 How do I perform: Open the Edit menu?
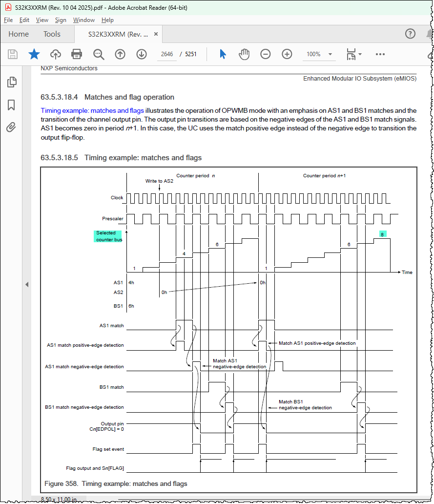(x=24, y=20)
